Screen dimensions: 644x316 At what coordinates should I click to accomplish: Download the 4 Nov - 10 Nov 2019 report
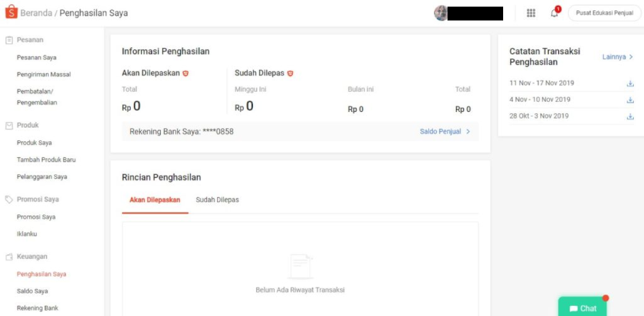pos(630,99)
